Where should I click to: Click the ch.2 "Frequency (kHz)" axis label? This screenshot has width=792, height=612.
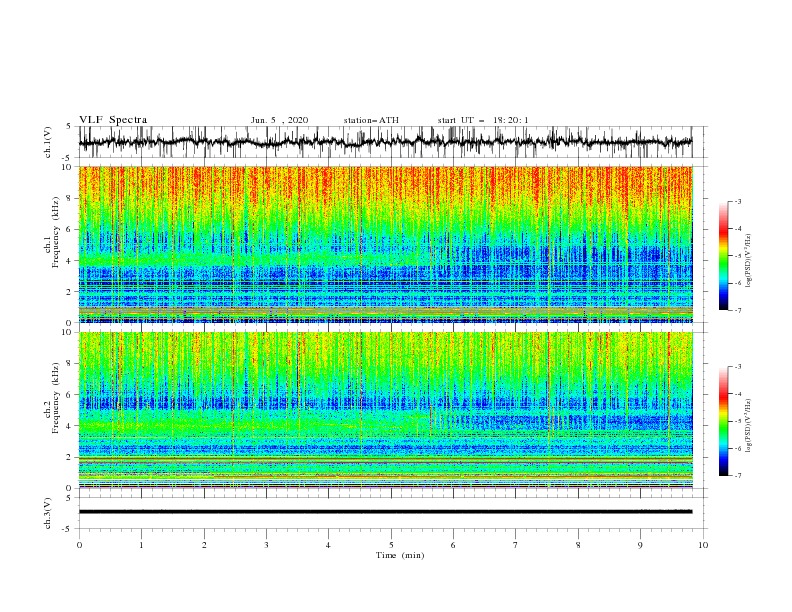click(55, 397)
